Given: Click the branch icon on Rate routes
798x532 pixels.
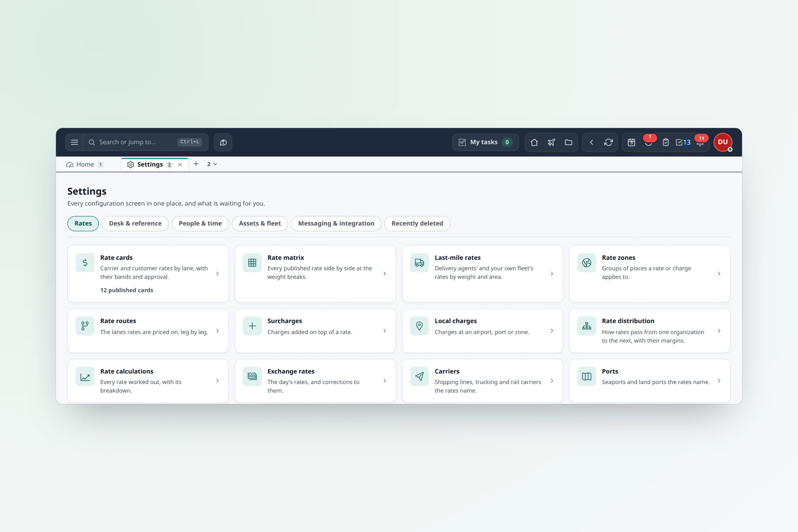Looking at the screenshot, I should (85, 326).
